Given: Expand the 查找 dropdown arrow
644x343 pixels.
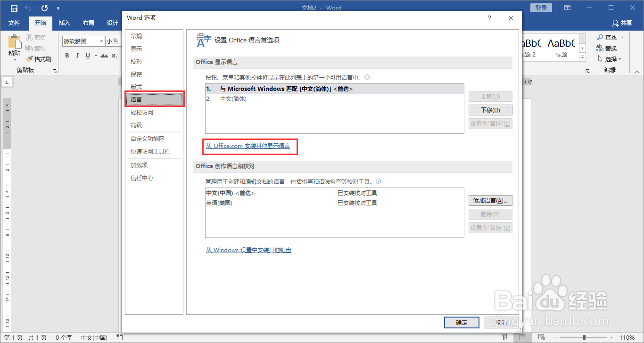Looking at the screenshot, I should [x=622, y=37].
